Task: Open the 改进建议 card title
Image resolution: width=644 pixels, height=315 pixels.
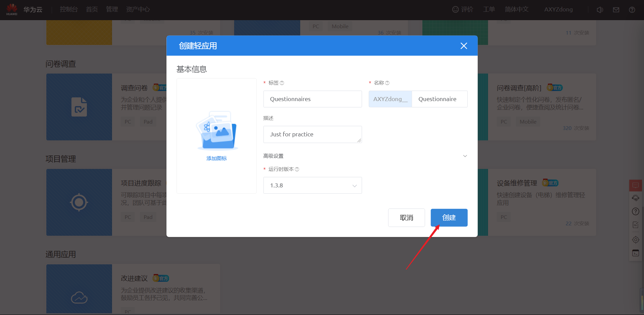Action: [x=134, y=278]
